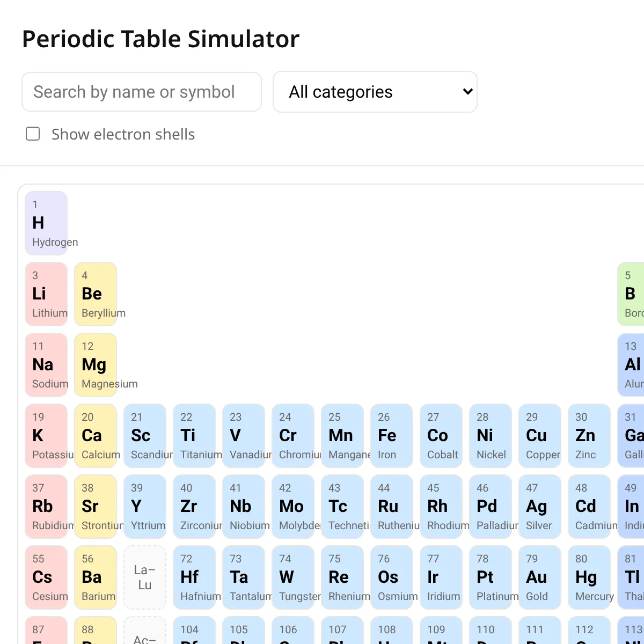Select the Hydrogen element tile
This screenshot has width=644, height=644.
46,223
